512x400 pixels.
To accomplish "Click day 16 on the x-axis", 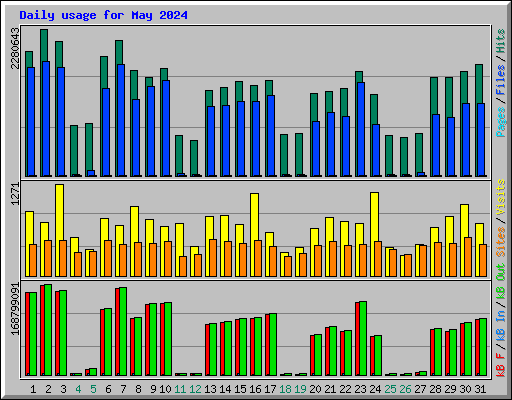I will (x=255, y=389).
